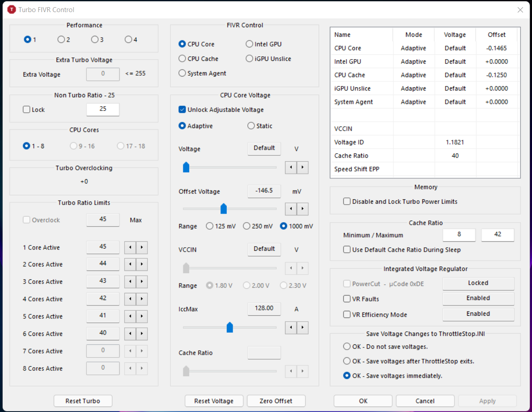Screen dimensions: 532x412
Task: Click the Reset Voltage button
Action: [214, 401]
